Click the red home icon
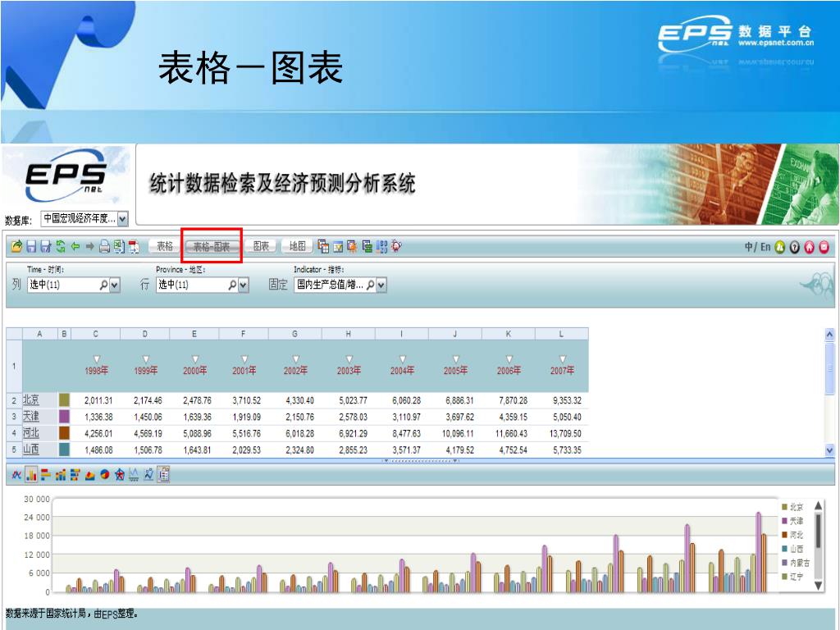This screenshot has height=630, width=840. click(x=810, y=247)
